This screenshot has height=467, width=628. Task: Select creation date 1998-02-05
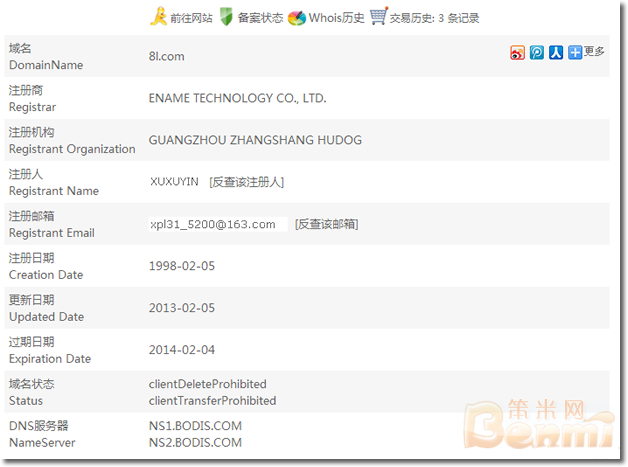(182, 266)
